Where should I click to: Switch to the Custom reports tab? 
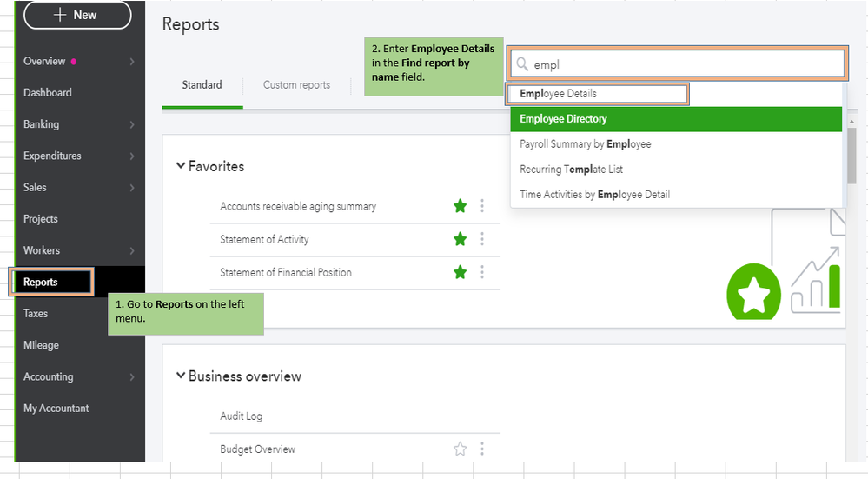(x=296, y=85)
